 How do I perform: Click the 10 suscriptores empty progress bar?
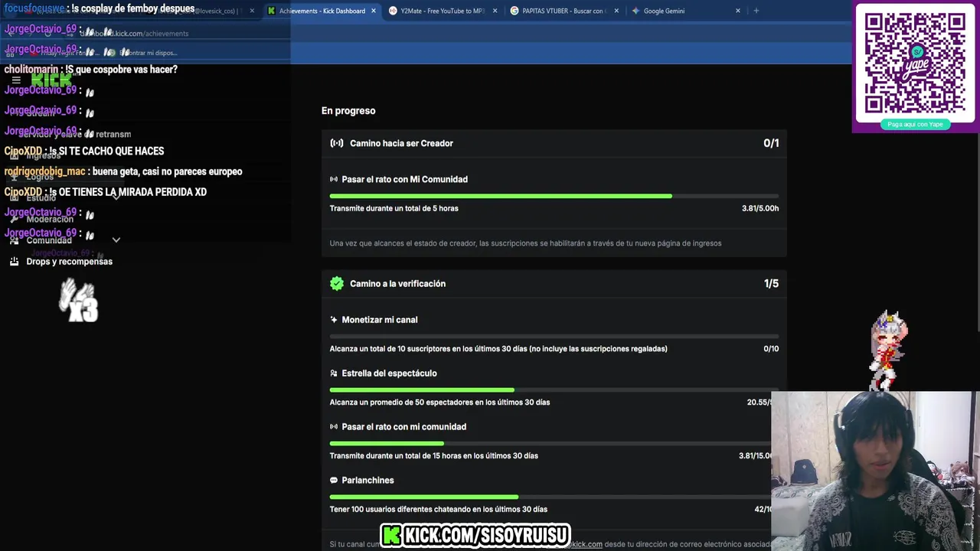coord(554,337)
